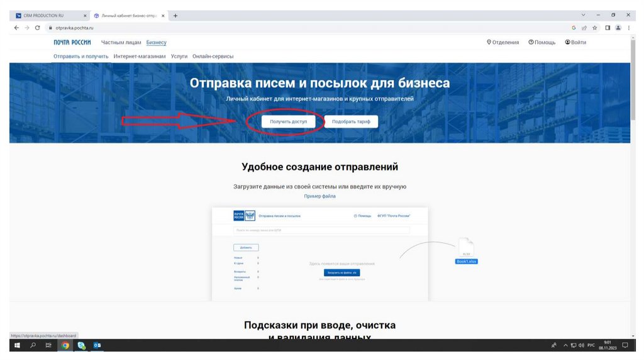Click the padlock site info icon

tap(50, 28)
